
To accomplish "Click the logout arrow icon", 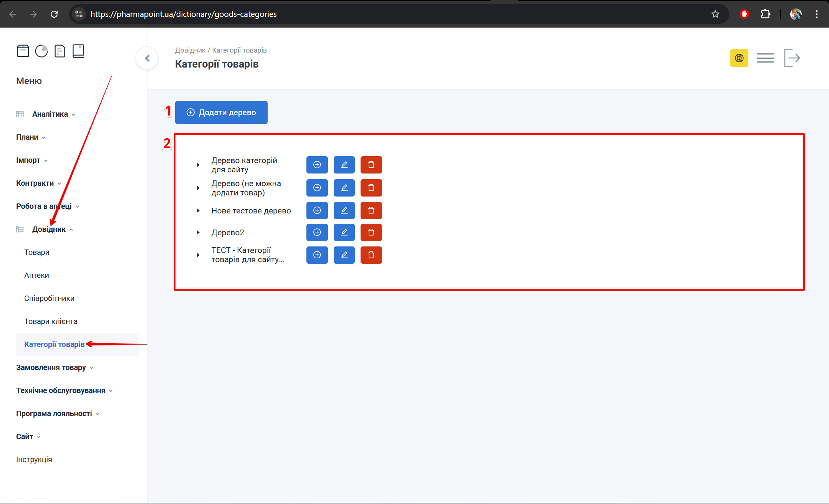I will coord(792,58).
